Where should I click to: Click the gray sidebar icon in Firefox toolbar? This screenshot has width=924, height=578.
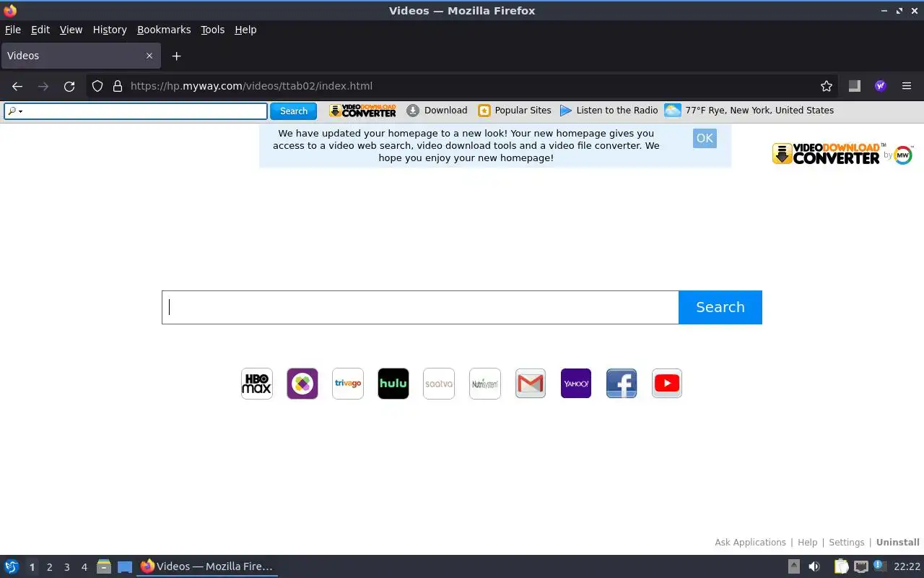pyautogui.click(x=855, y=86)
